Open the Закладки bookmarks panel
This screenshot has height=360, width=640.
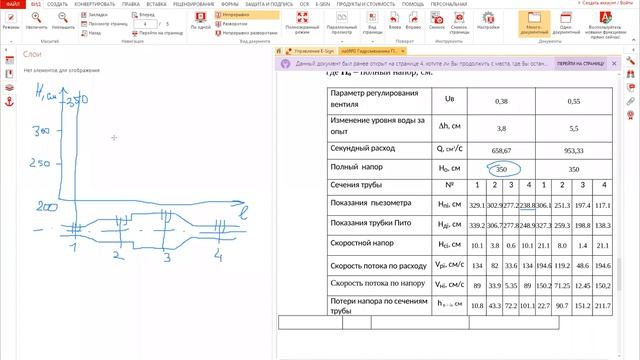(x=94, y=15)
